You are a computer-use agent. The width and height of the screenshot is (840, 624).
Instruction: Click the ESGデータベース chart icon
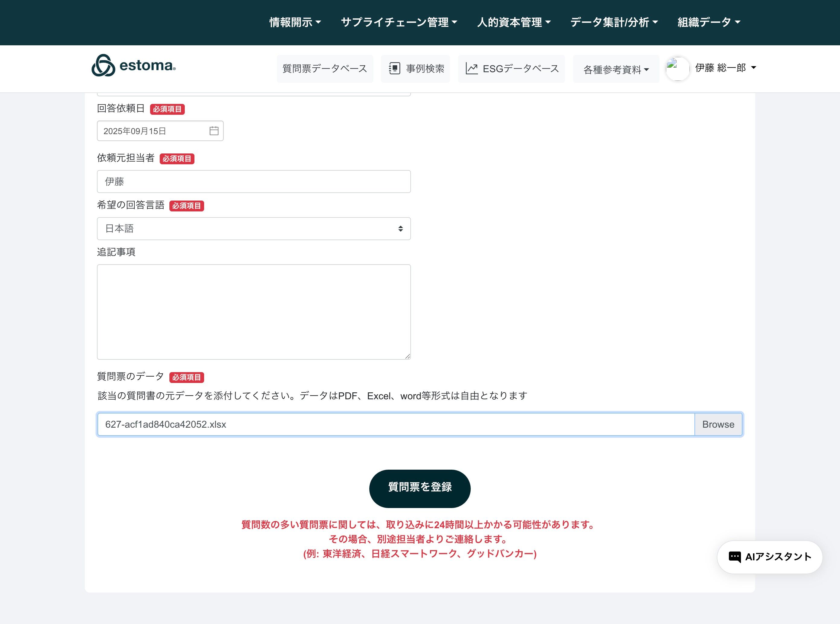coord(472,68)
